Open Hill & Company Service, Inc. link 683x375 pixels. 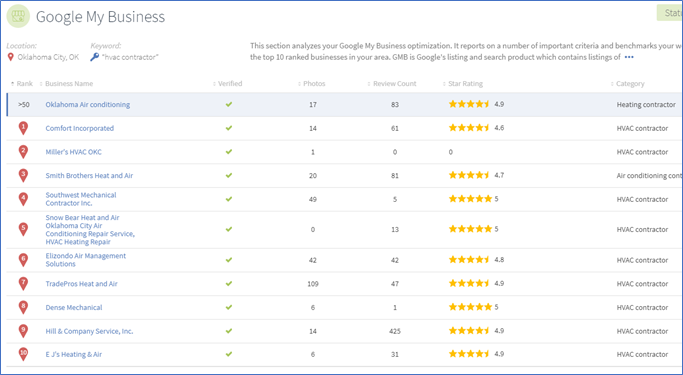click(x=89, y=331)
